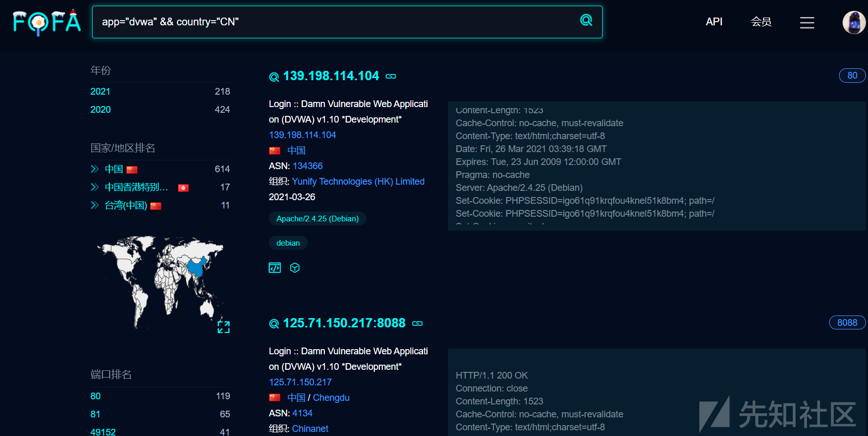Filter by region 中国香港特别
This screenshot has width=868, height=436.
(137, 187)
